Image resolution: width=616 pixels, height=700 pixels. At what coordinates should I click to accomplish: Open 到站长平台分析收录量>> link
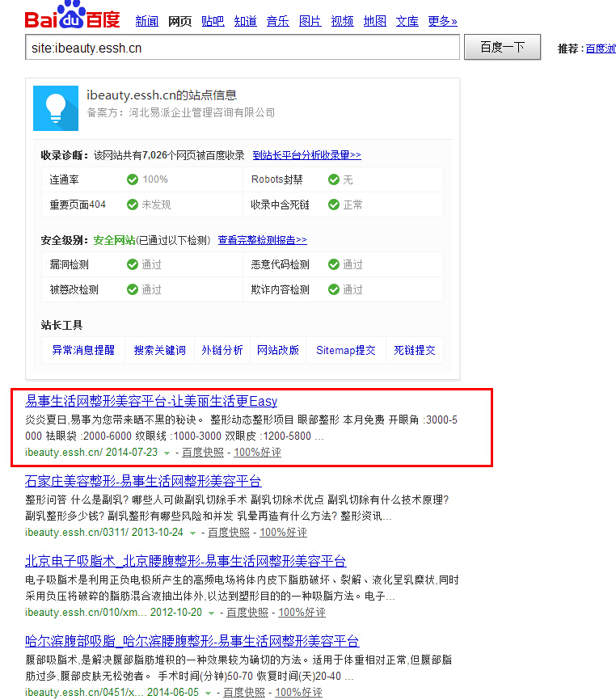point(306,155)
